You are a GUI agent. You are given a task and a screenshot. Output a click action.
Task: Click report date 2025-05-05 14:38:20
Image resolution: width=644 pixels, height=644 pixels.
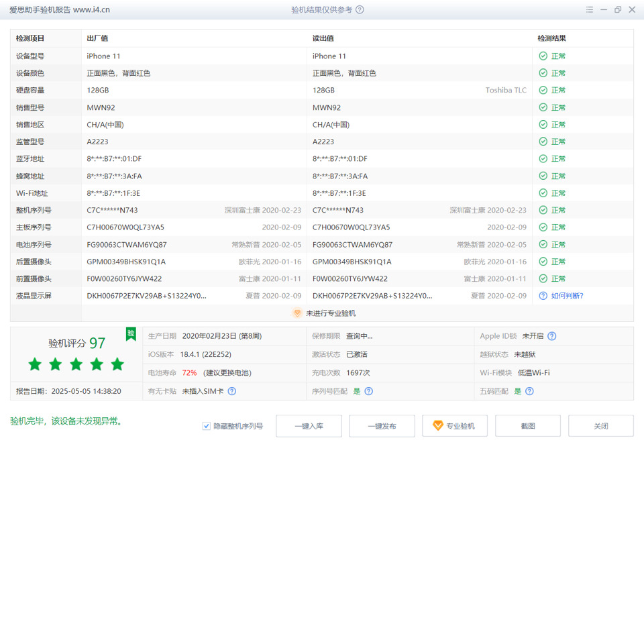(x=87, y=391)
